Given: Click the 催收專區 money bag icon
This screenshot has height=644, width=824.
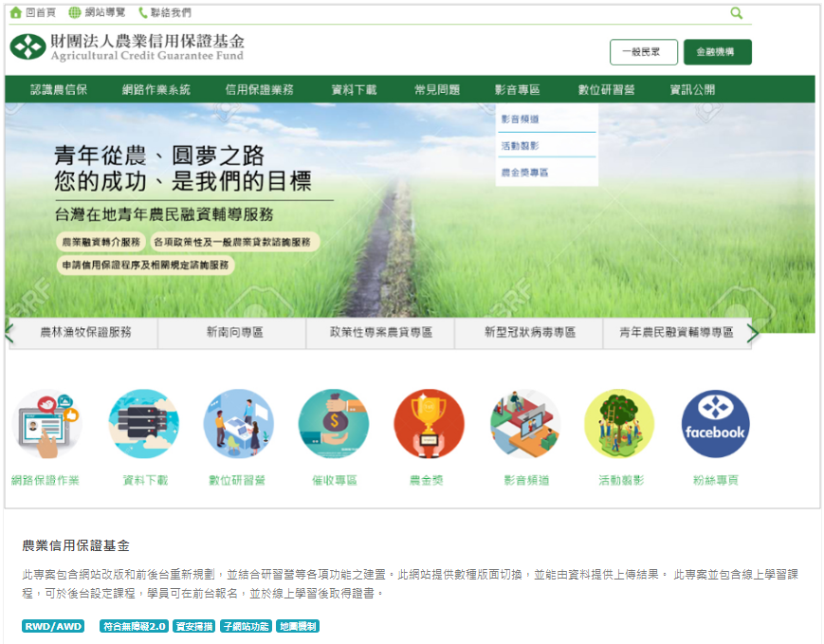Looking at the screenshot, I should (x=334, y=425).
